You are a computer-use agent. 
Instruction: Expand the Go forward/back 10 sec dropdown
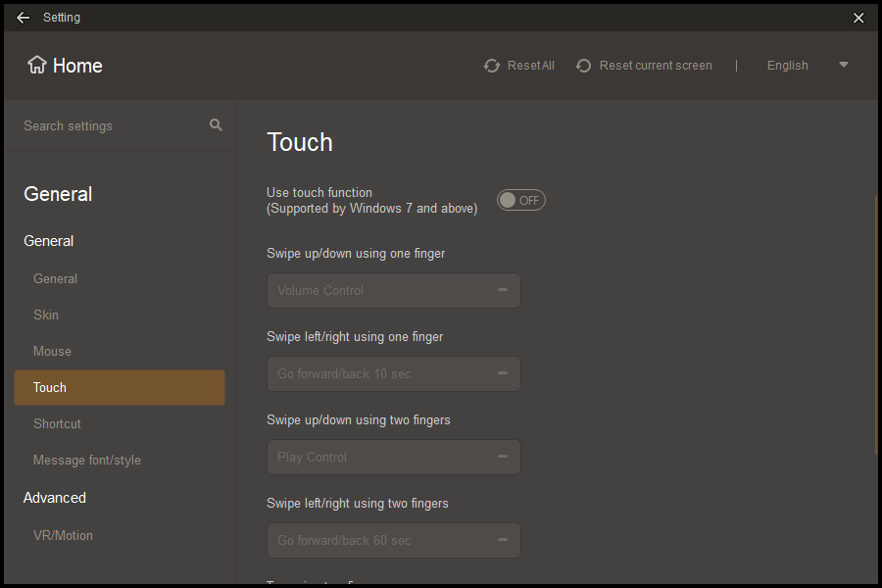click(393, 374)
